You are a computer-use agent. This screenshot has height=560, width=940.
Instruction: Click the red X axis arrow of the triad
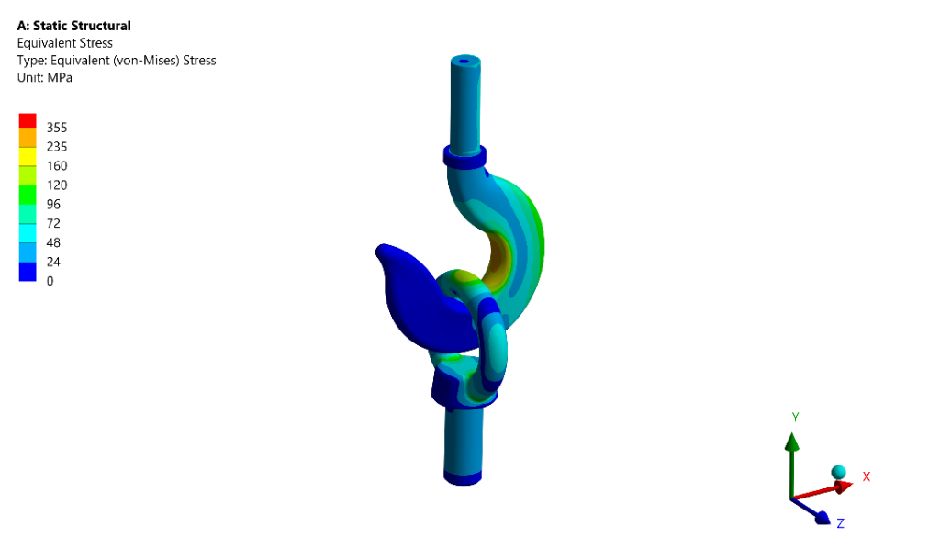click(x=822, y=490)
